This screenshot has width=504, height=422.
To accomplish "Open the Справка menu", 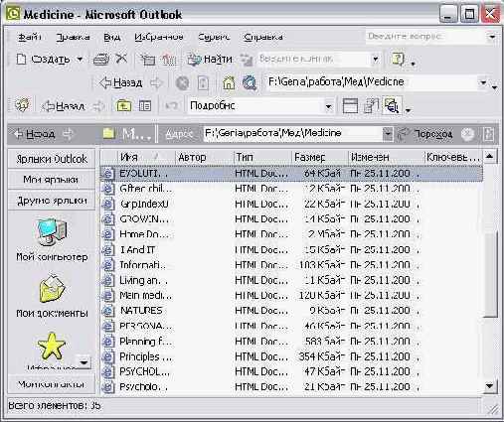I will click(263, 37).
